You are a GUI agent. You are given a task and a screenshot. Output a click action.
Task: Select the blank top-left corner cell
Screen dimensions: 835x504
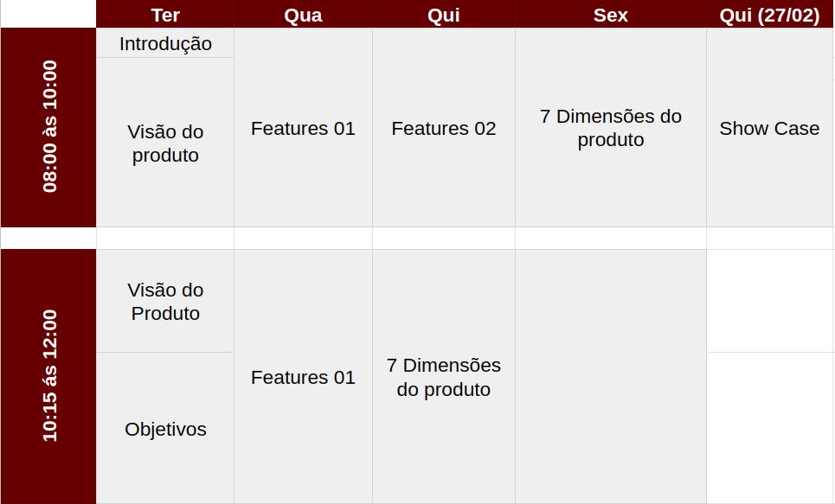point(48,14)
